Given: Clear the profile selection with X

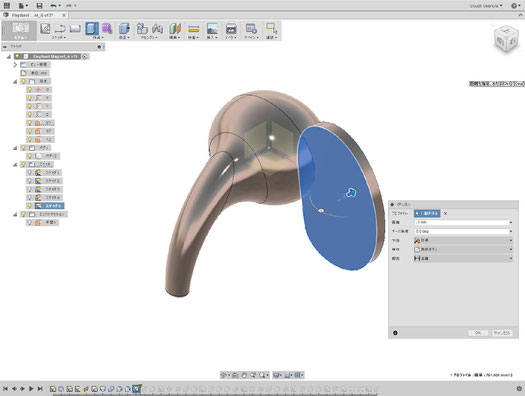Looking at the screenshot, I should pyautogui.click(x=445, y=213).
